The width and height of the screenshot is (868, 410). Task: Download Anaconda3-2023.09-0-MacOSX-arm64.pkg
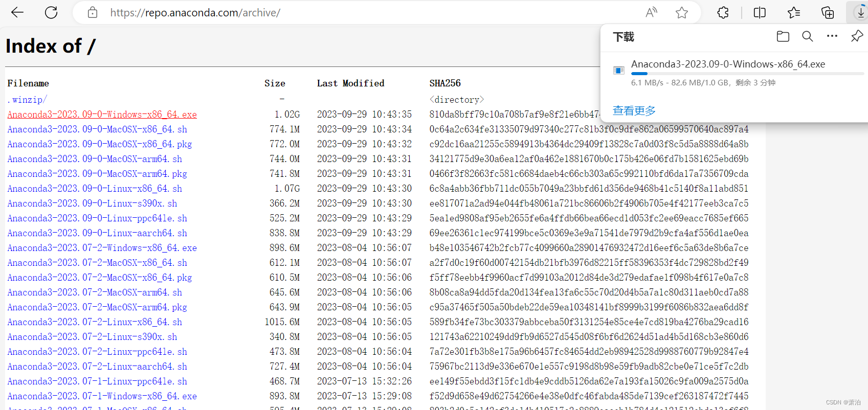coord(97,174)
